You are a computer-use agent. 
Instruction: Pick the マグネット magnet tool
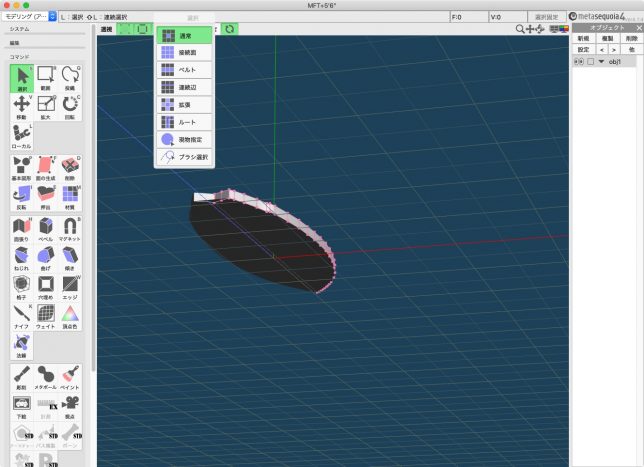[x=70, y=229]
